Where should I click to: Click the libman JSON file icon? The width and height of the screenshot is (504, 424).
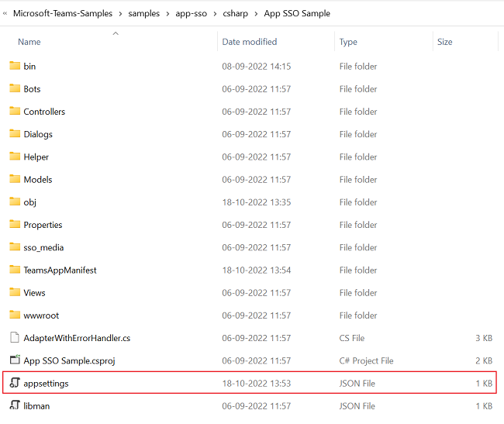15,405
